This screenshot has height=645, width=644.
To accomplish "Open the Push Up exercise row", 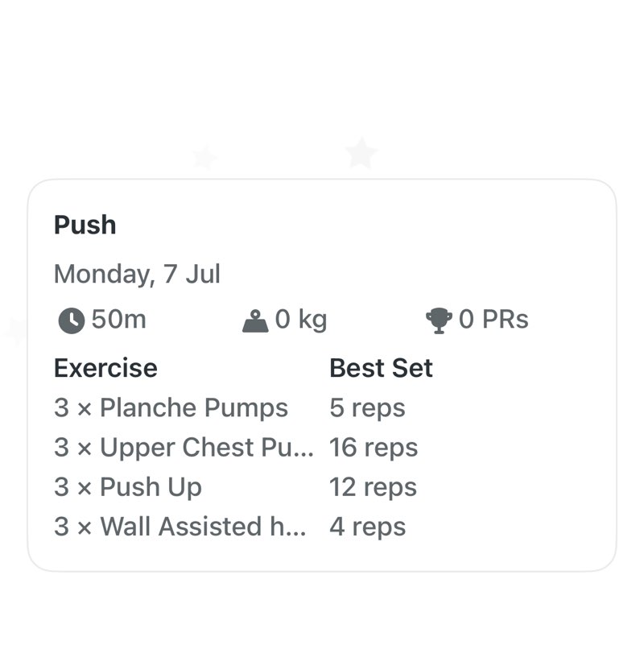I will (x=128, y=487).
